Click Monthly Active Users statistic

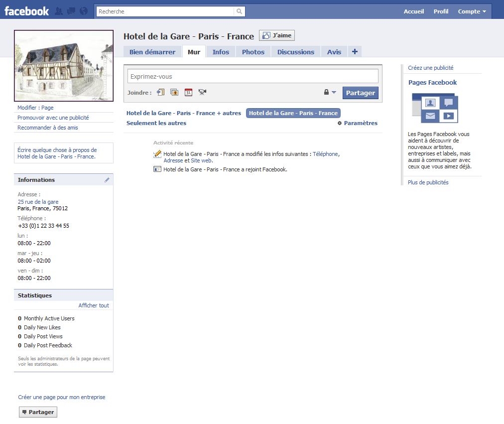pyautogui.click(x=46, y=318)
